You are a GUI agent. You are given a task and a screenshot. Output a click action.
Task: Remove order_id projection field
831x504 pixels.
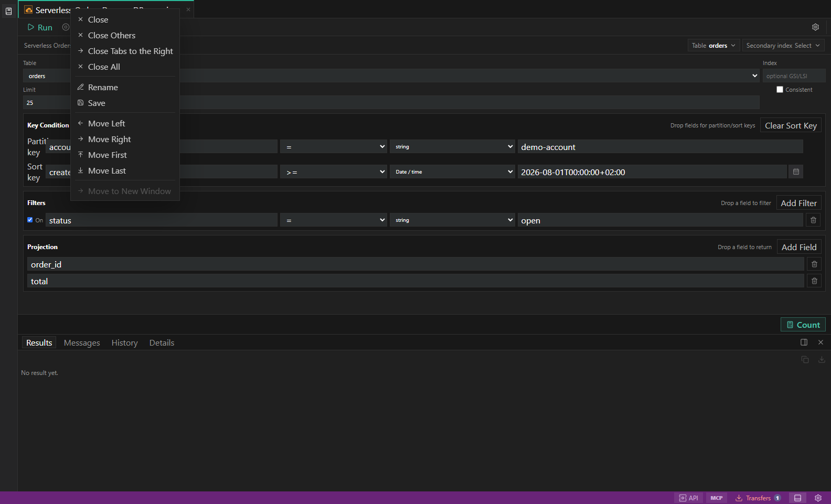point(814,264)
